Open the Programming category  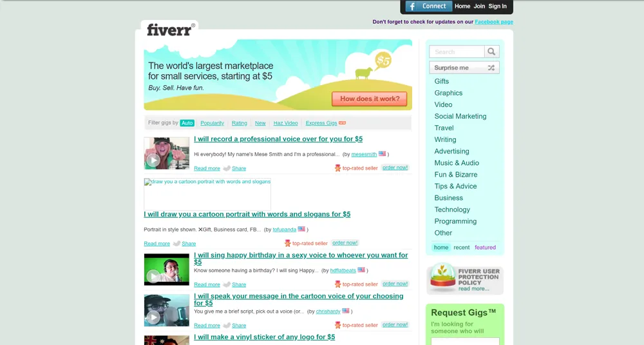(455, 221)
